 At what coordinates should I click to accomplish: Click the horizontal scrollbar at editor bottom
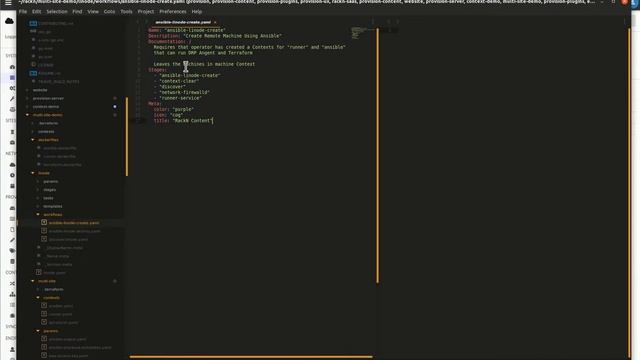251,357
